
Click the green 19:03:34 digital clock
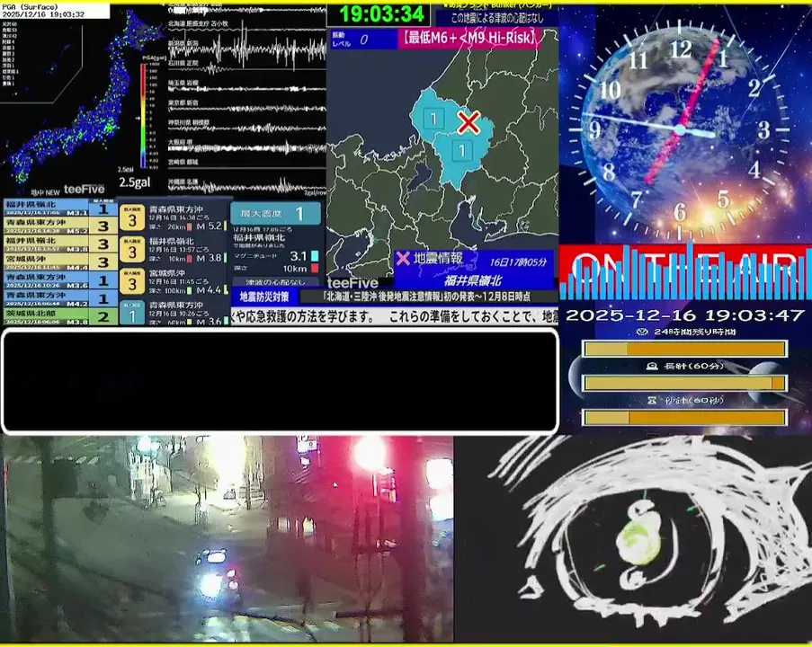381,14
